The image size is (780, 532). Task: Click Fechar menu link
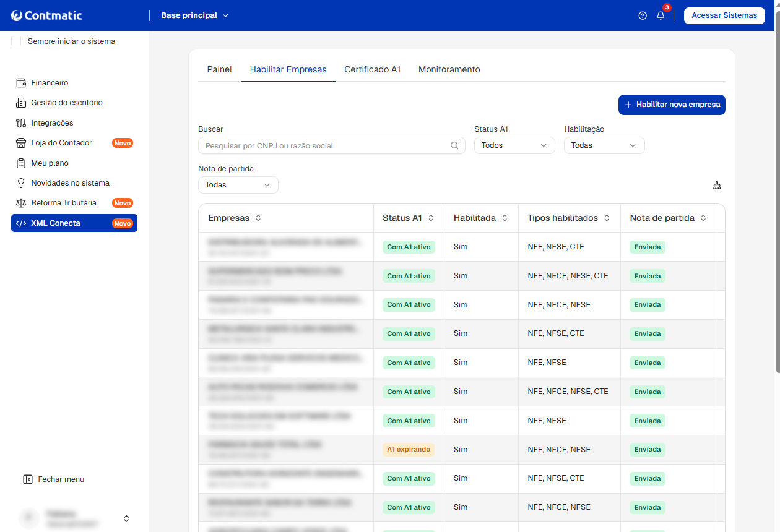pos(53,479)
